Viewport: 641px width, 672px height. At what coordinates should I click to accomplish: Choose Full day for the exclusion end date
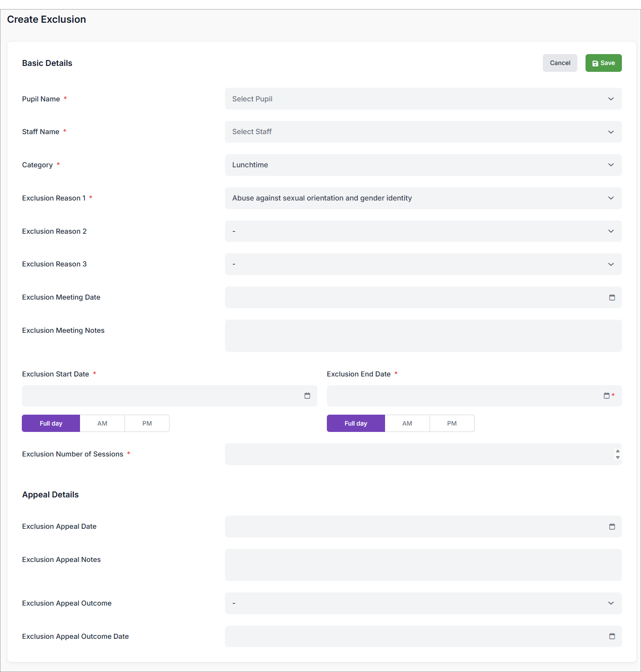(356, 423)
